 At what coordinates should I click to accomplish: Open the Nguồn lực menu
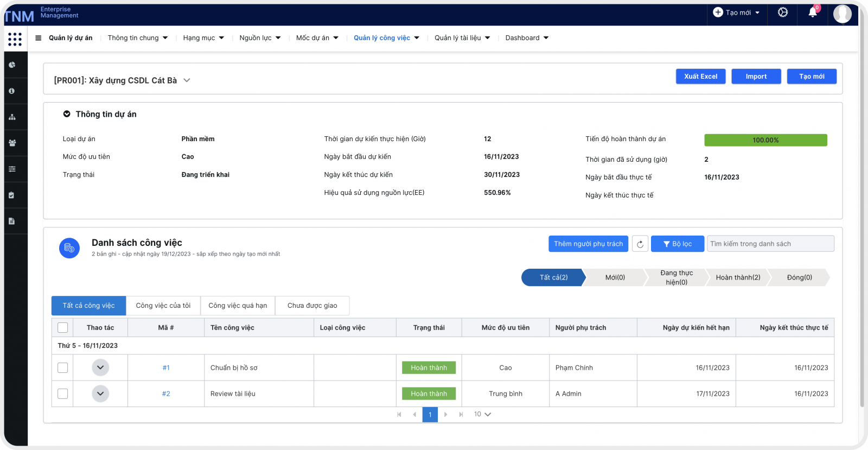260,38
